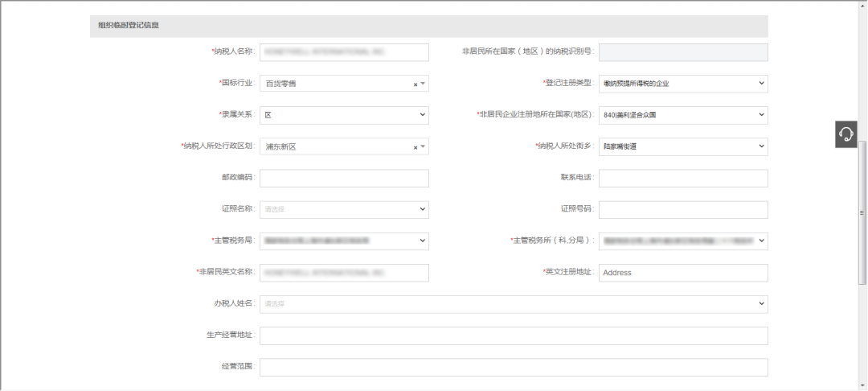Expand the 办税人姓名 dropdown
Viewport: 868px width, 391px height.
[761, 304]
